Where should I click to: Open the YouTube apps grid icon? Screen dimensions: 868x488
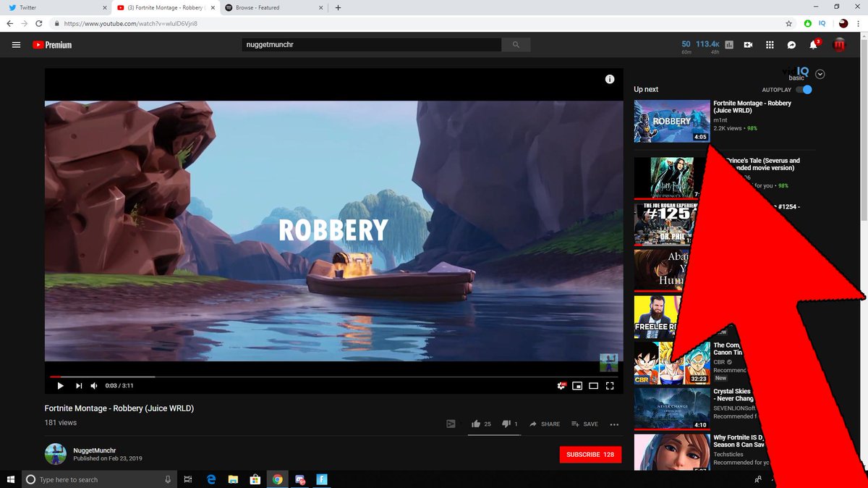(x=770, y=45)
